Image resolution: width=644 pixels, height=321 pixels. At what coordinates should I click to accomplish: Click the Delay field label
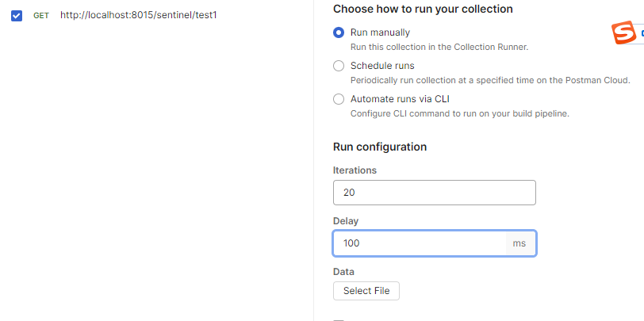(346, 221)
